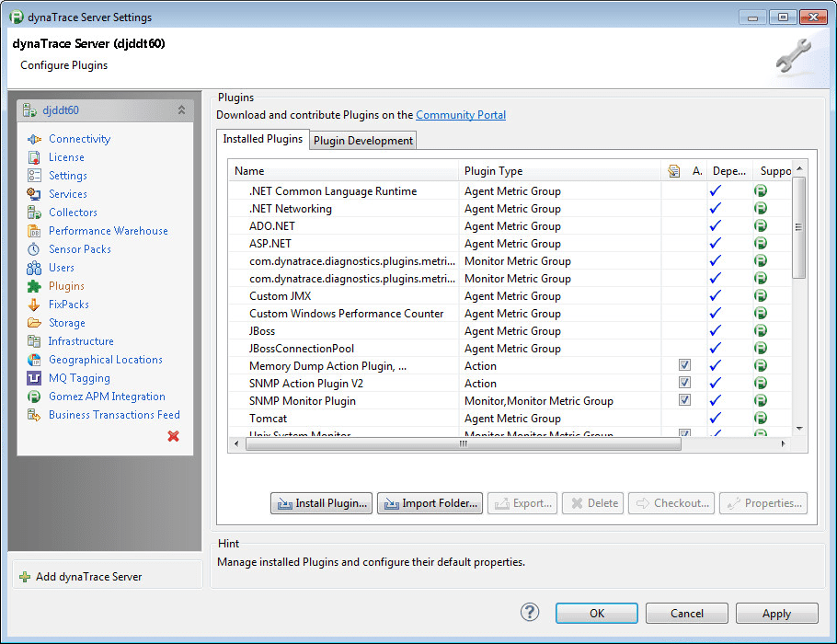Switch to Installed Plugins tab

[263, 139]
